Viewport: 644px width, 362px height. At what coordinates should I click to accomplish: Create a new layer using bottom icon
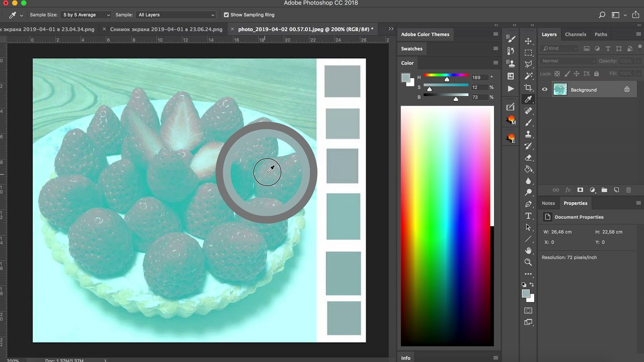[616, 190]
